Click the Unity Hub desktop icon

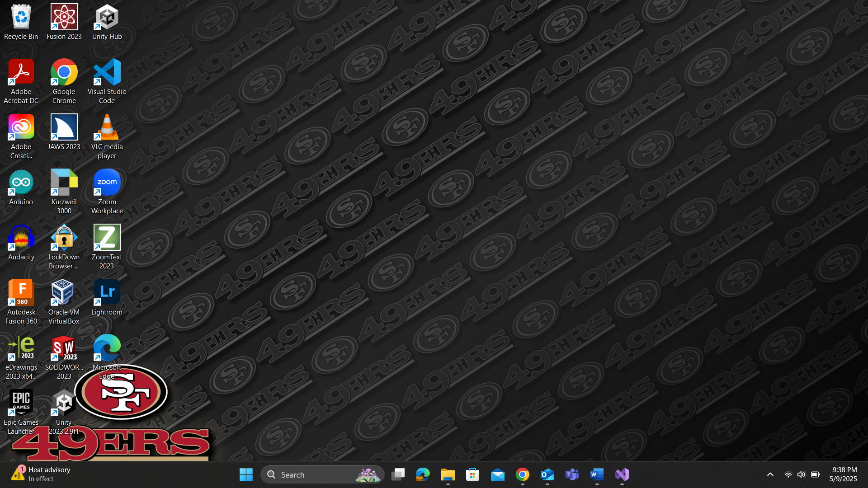click(107, 18)
